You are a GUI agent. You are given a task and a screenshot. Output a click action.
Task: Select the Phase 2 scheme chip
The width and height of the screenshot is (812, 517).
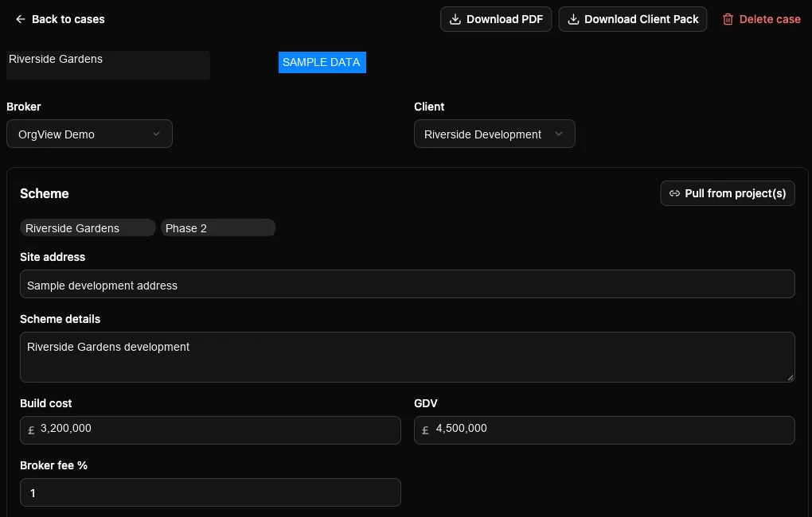pyautogui.click(x=218, y=228)
